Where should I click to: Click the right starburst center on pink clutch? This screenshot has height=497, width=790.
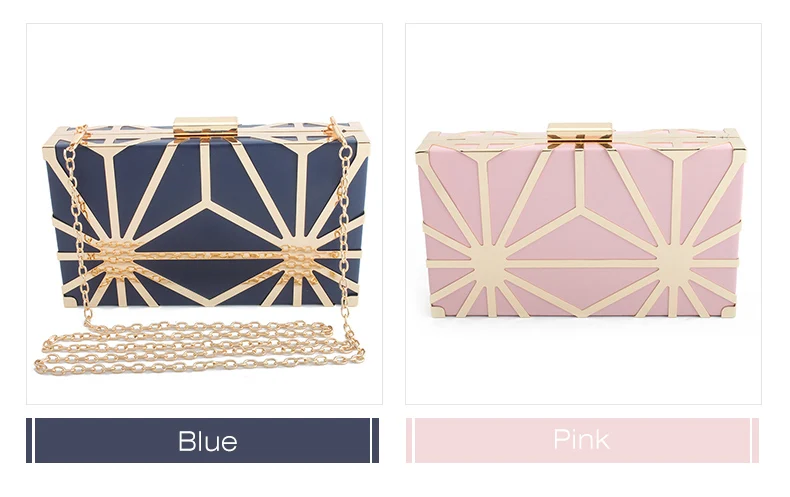[674, 263]
